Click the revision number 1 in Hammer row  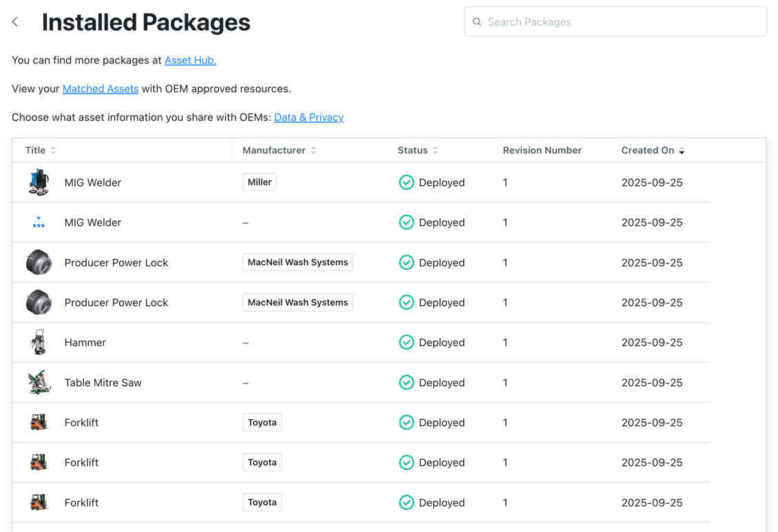505,343
